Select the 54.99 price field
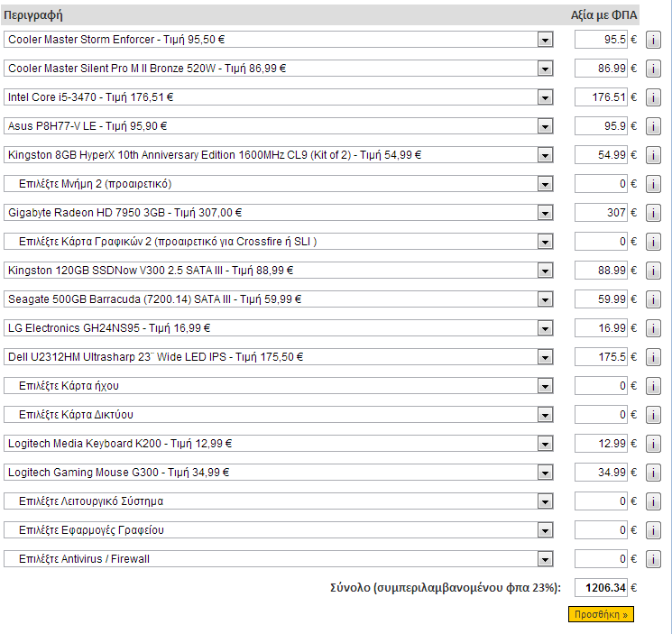This screenshot has height=634, width=672. tap(601, 155)
